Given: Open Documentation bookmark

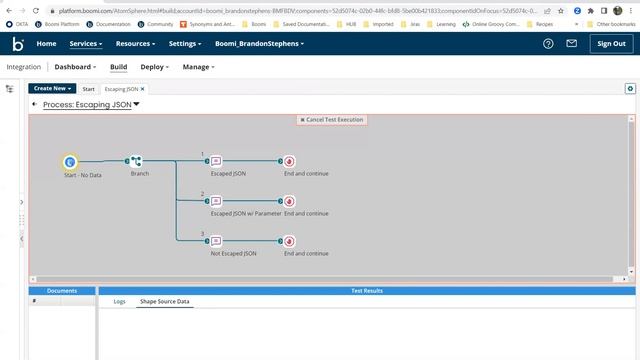Looking at the screenshot, I should [109, 24].
